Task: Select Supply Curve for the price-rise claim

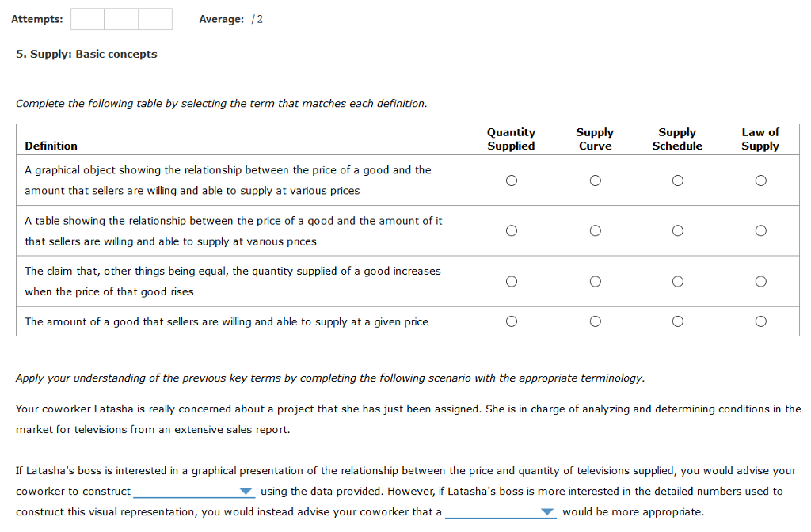Action: point(595,281)
